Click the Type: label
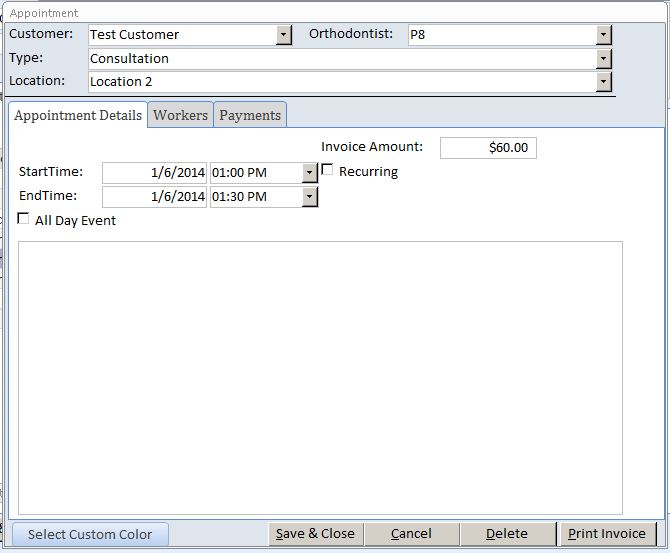This screenshot has height=553, width=670. coord(26,58)
